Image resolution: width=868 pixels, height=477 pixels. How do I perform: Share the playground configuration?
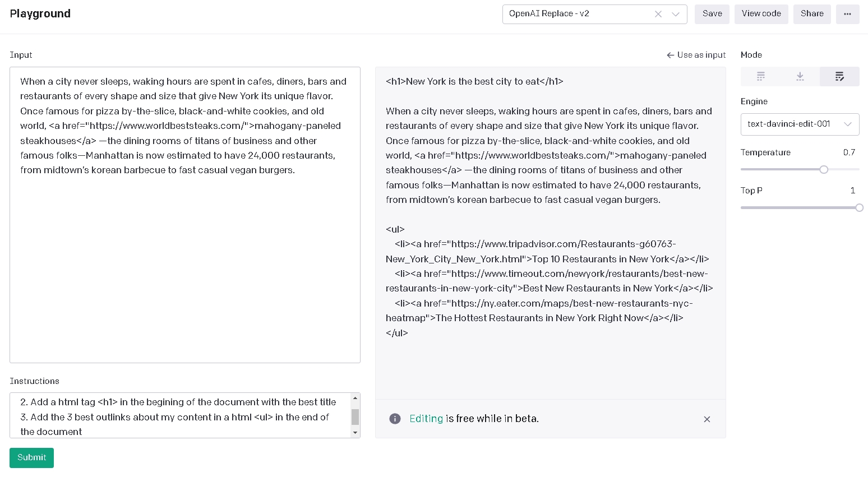(811, 14)
